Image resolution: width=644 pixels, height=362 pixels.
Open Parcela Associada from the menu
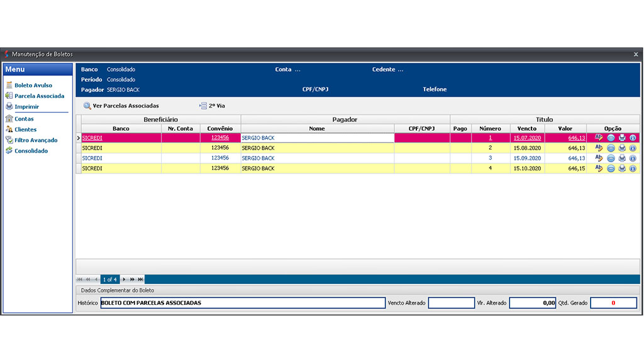click(x=35, y=96)
